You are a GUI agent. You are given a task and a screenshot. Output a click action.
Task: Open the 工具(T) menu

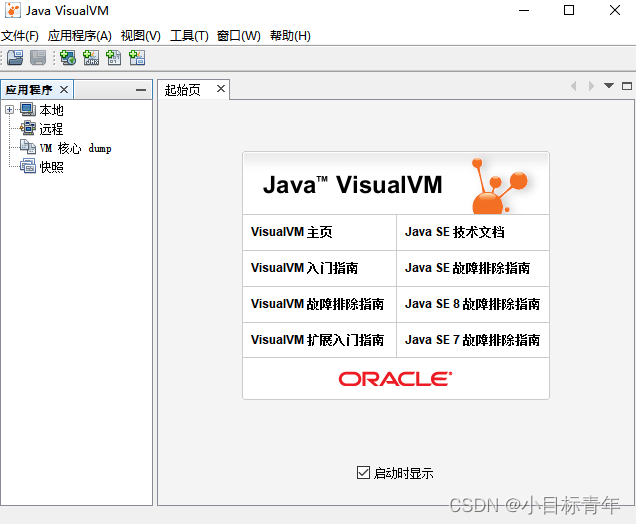click(x=189, y=36)
